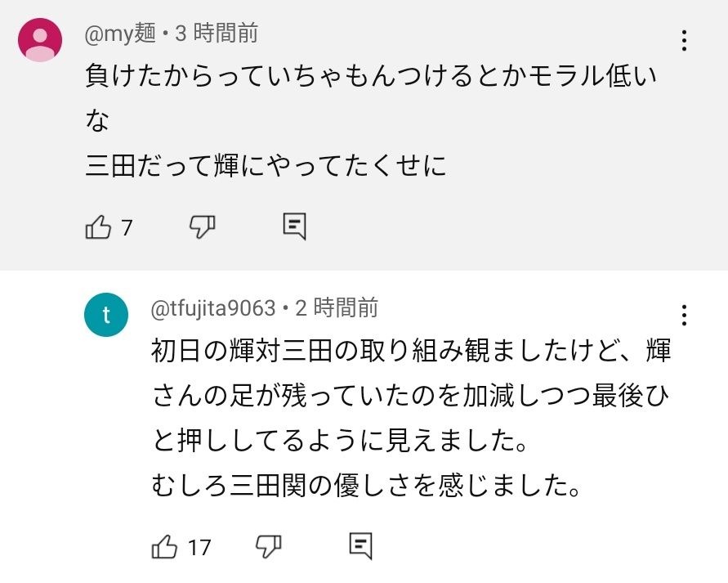Like the reply by @tfujita9063
This screenshot has width=728, height=583.
click(x=164, y=545)
